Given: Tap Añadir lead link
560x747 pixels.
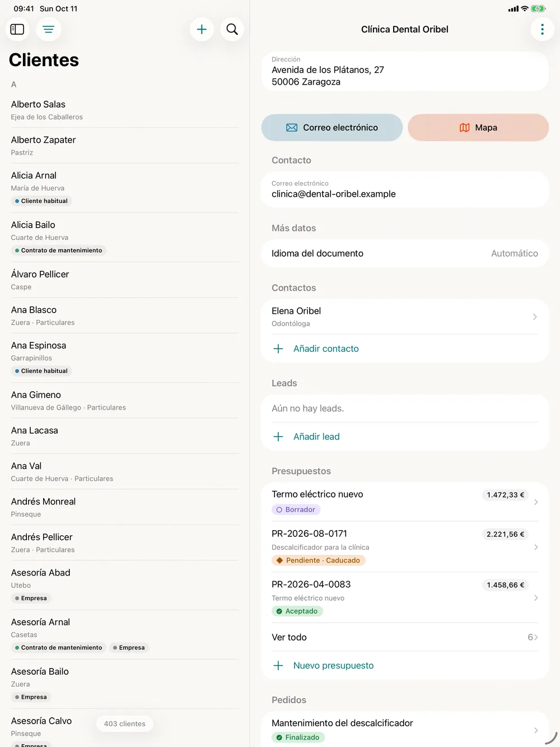Looking at the screenshot, I should [316, 437].
